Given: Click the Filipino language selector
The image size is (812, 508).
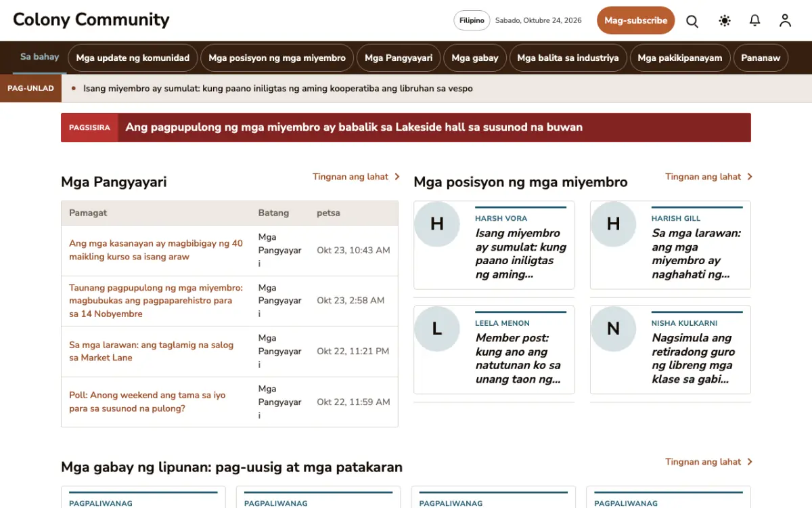Looking at the screenshot, I should [472, 20].
